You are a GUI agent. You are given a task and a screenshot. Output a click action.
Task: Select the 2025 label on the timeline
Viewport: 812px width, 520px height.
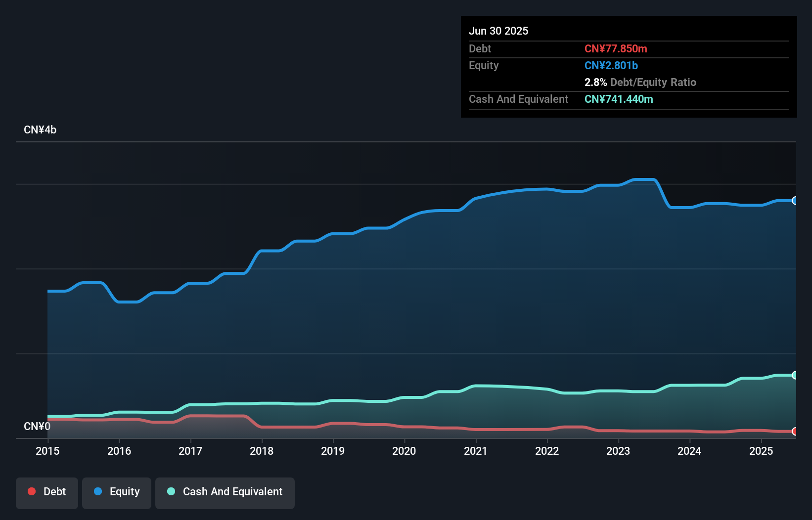tap(762, 451)
